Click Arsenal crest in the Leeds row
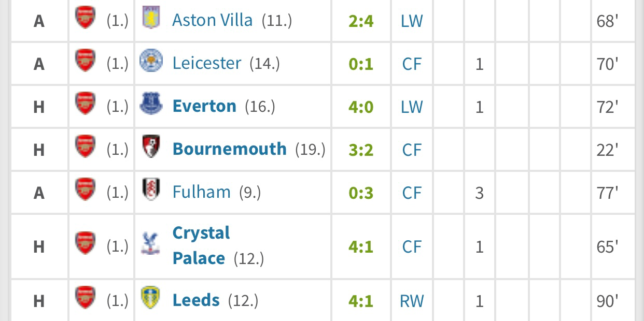Screen dimensions: 644x321 tap(85, 299)
